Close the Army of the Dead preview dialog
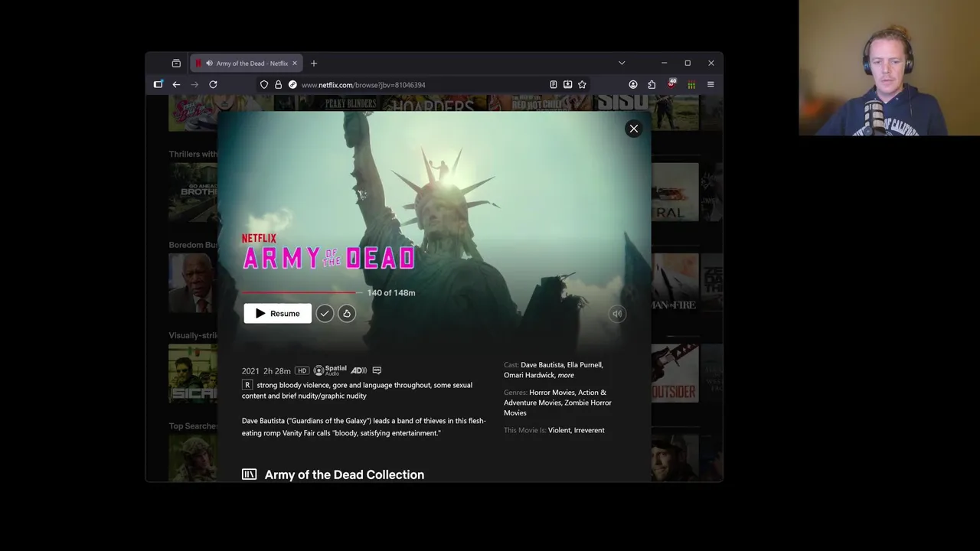 [634, 129]
